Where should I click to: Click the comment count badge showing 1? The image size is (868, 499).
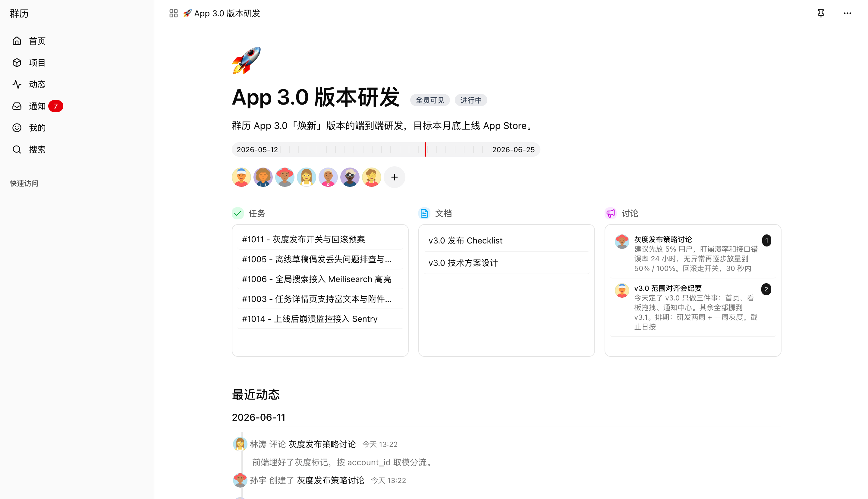tap(766, 240)
